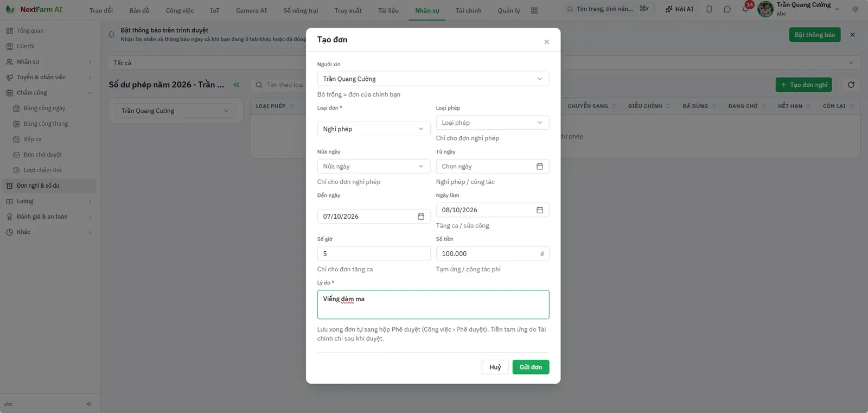Click the user avatar picture
The width and height of the screenshot is (868, 413).
tap(765, 9)
